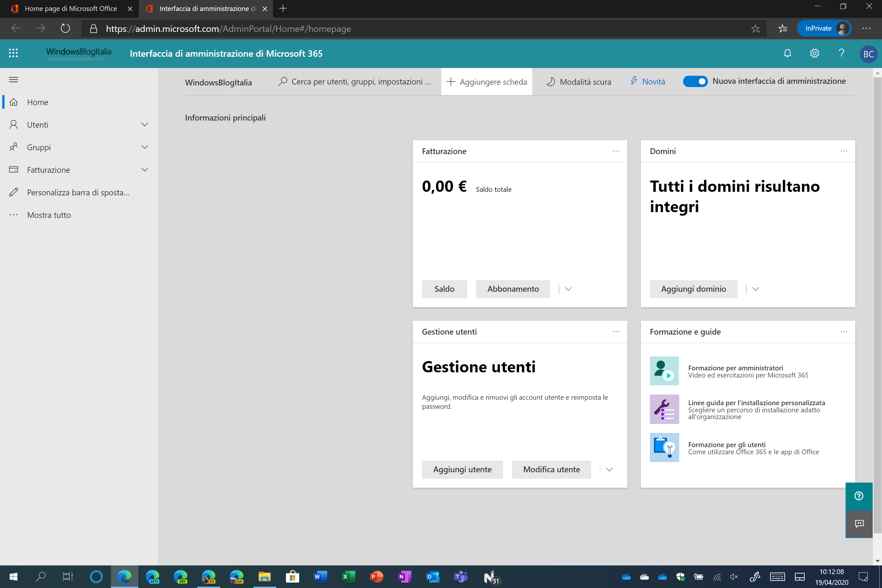The image size is (882, 588).
Task: Click Aggiungere scheda
Action: tap(486, 82)
